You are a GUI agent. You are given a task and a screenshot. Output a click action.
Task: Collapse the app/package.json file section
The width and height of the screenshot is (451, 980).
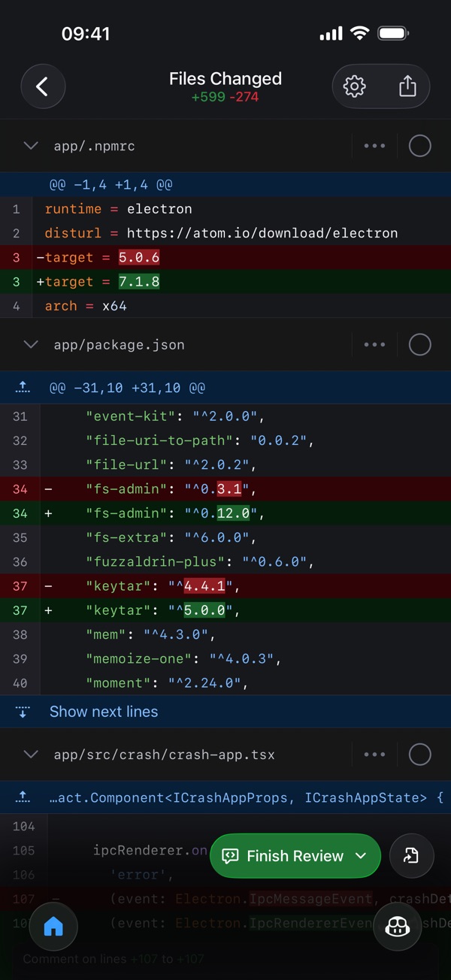[31, 344]
